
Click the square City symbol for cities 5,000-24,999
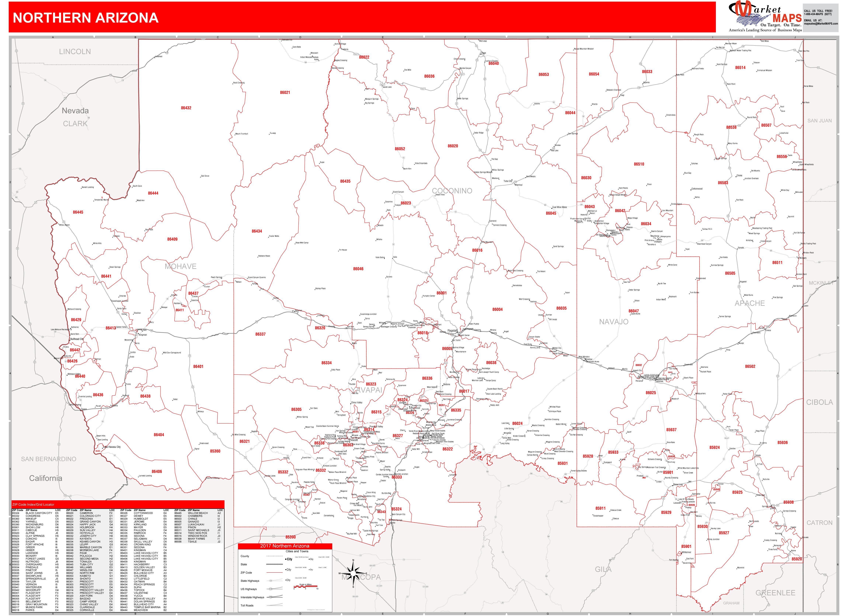point(309,559)
